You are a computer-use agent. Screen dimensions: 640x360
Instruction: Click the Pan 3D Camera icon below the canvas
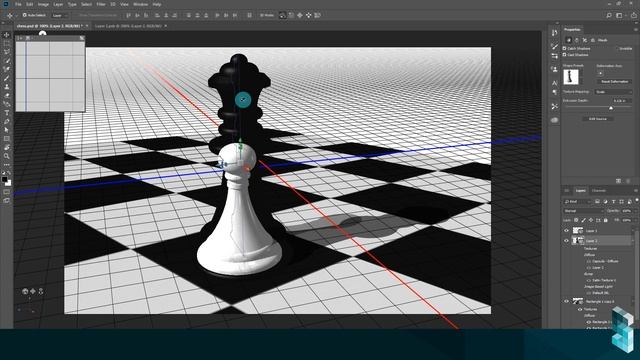[33, 291]
